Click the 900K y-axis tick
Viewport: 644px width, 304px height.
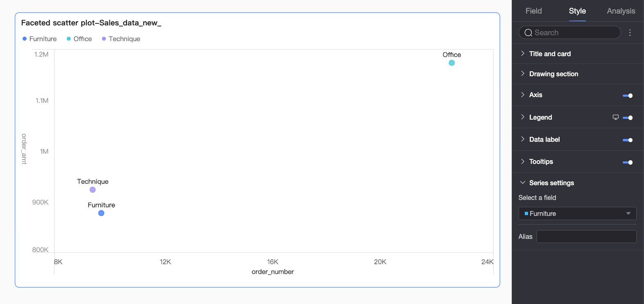41,202
